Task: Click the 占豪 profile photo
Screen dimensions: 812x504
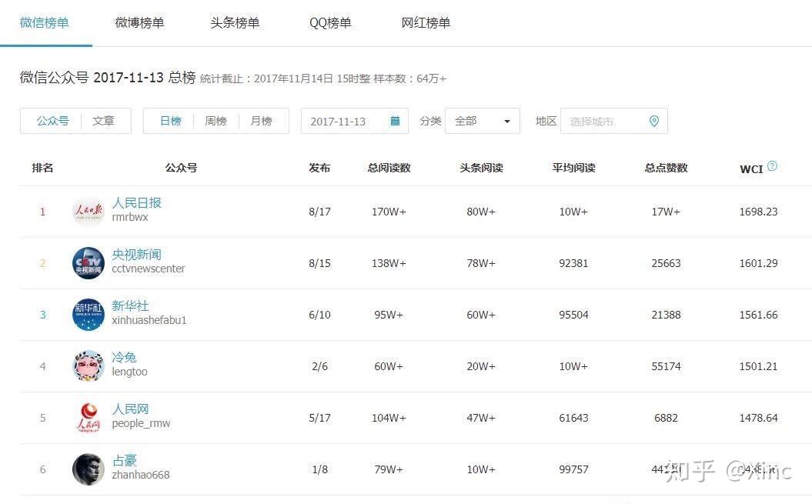Action: click(88, 469)
